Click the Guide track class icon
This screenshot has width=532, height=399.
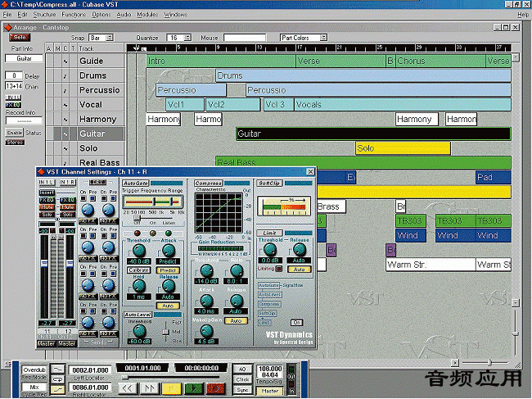[65, 61]
